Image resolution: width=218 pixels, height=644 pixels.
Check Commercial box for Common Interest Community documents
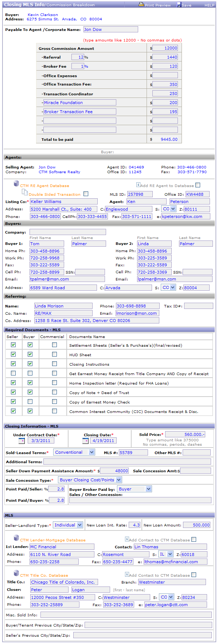click(54, 411)
